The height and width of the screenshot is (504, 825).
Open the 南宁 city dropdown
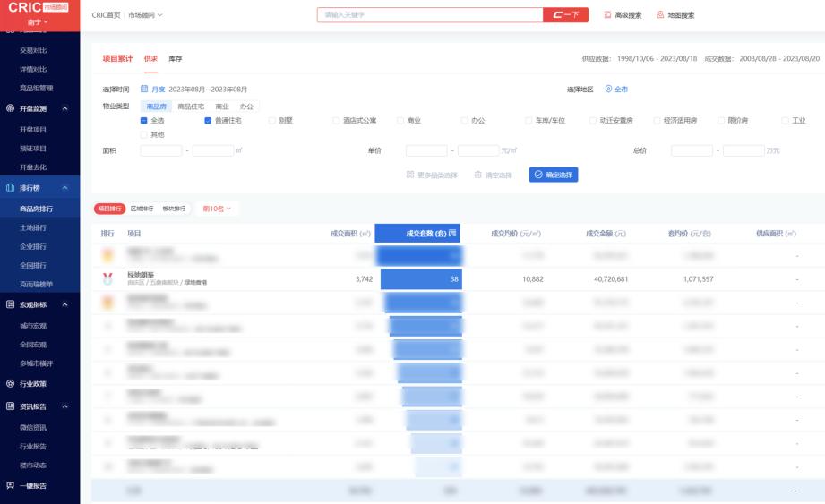pyautogui.click(x=39, y=21)
